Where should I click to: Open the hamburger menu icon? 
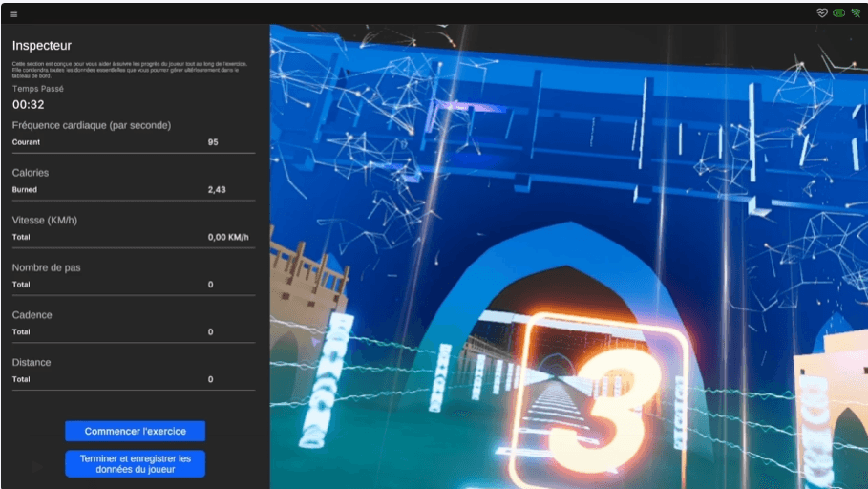(13, 13)
